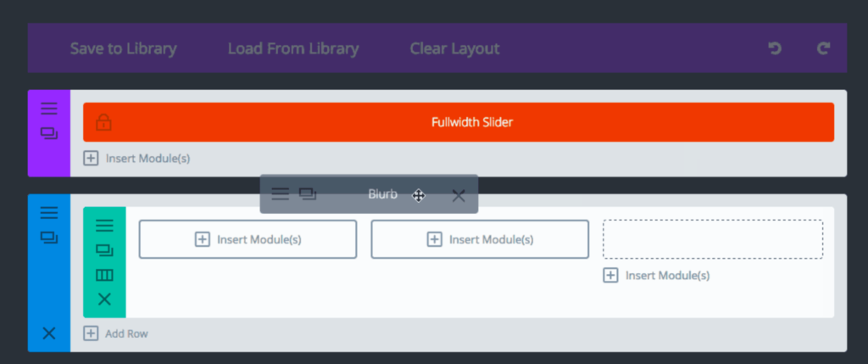Clone the green row
This screenshot has height=364, width=868.
pos(104,250)
